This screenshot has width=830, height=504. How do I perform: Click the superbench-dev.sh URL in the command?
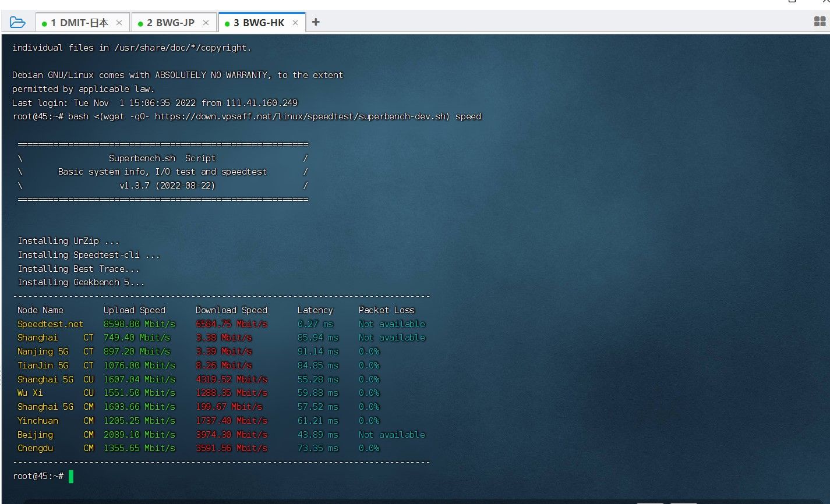click(x=302, y=116)
